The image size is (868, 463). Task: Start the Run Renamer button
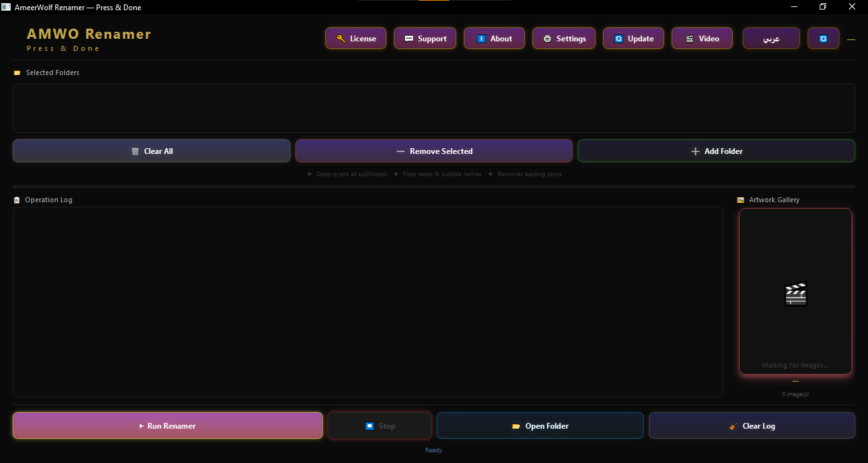coord(168,425)
